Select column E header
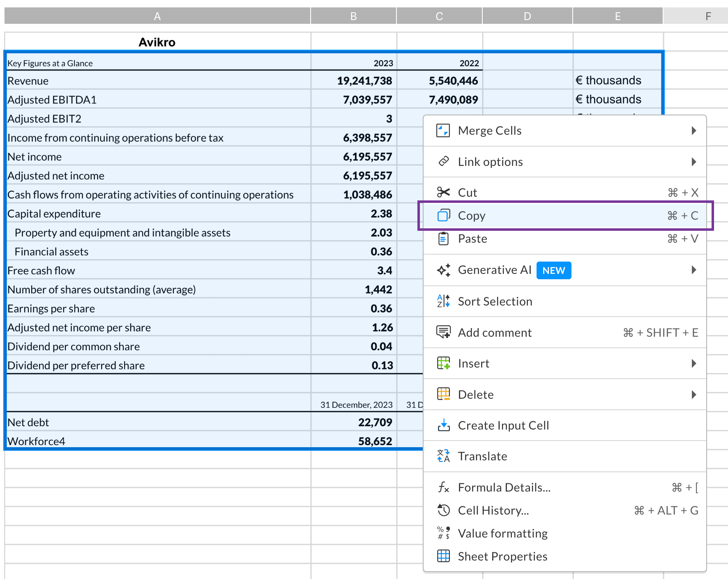This screenshot has height=579, width=728. (x=617, y=16)
